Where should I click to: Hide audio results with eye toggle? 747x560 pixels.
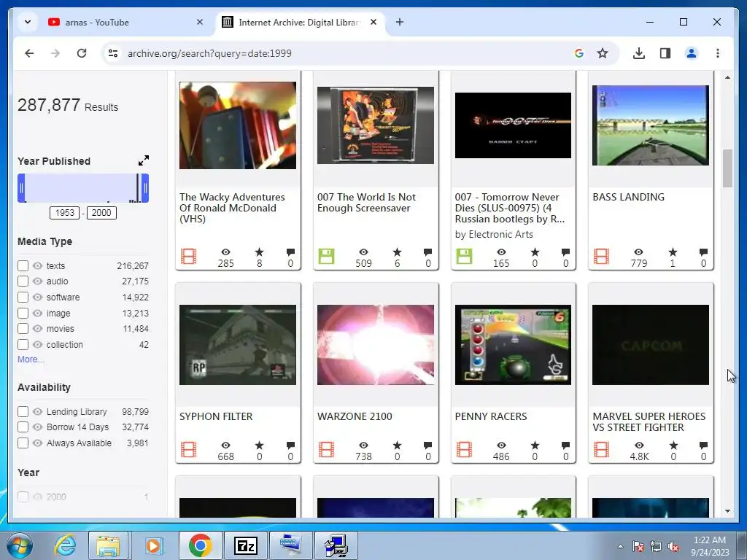click(38, 281)
